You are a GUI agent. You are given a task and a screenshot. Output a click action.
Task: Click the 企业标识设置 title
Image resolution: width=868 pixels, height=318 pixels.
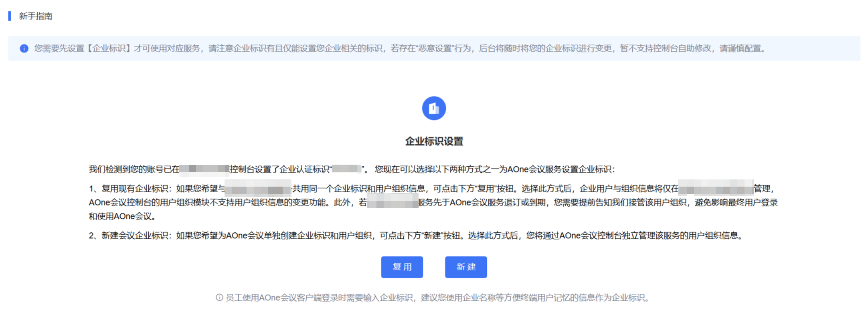pos(434,141)
